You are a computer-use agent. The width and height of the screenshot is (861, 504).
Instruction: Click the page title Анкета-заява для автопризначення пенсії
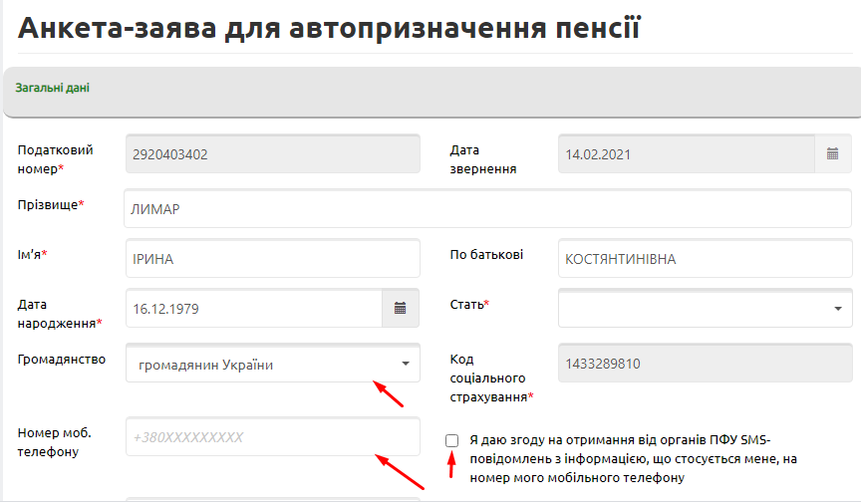click(329, 28)
